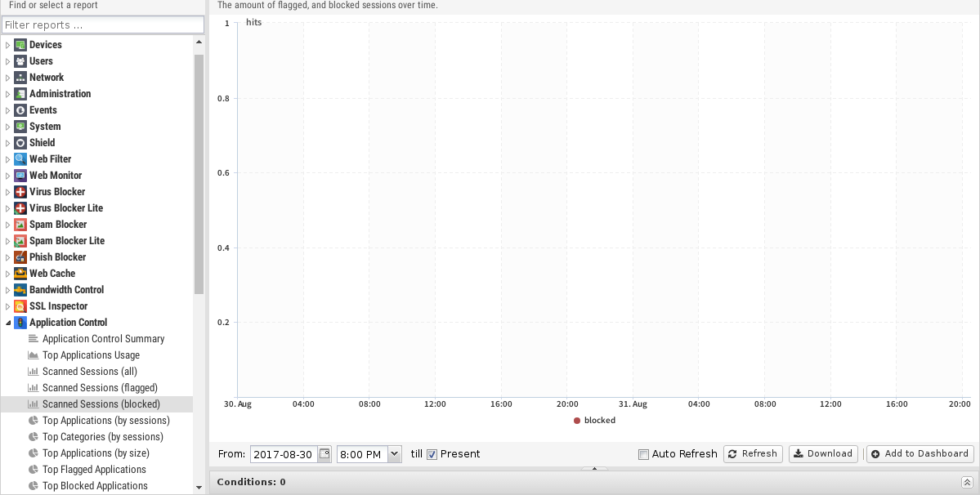Click the Scanned Sessions (all) bar icon
The height and width of the screenshot is (495, 980).
tap(34, 372)
